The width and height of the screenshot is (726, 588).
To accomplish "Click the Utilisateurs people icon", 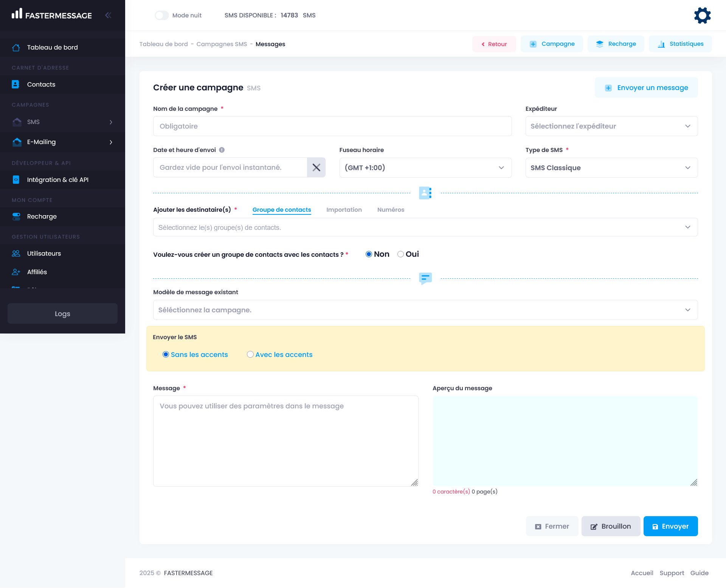I will click(x=16, y=253).
